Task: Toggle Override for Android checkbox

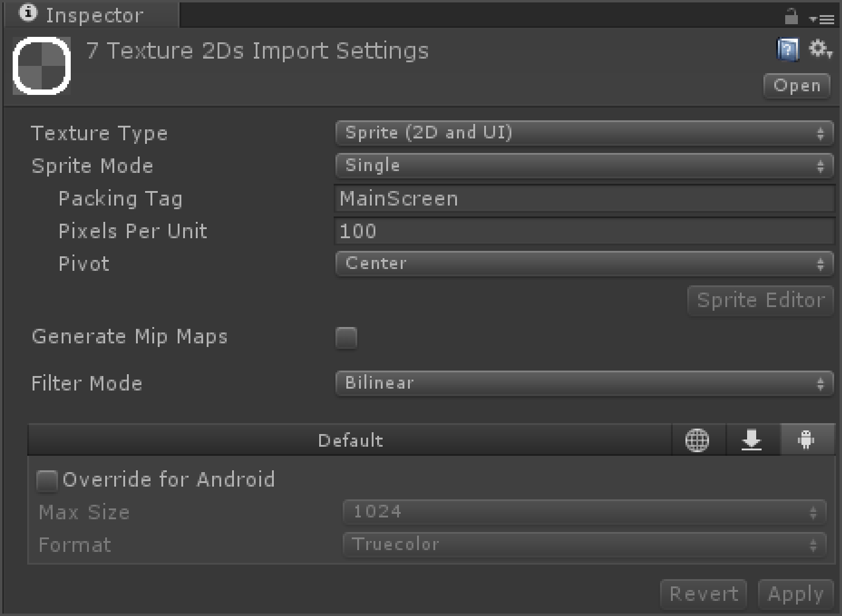Action: pos(47,481)
